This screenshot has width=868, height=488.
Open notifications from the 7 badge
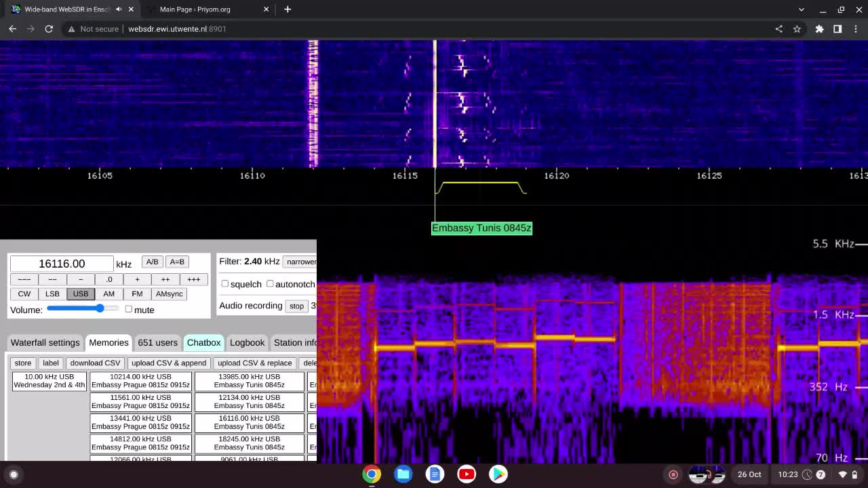coord(821,474)
